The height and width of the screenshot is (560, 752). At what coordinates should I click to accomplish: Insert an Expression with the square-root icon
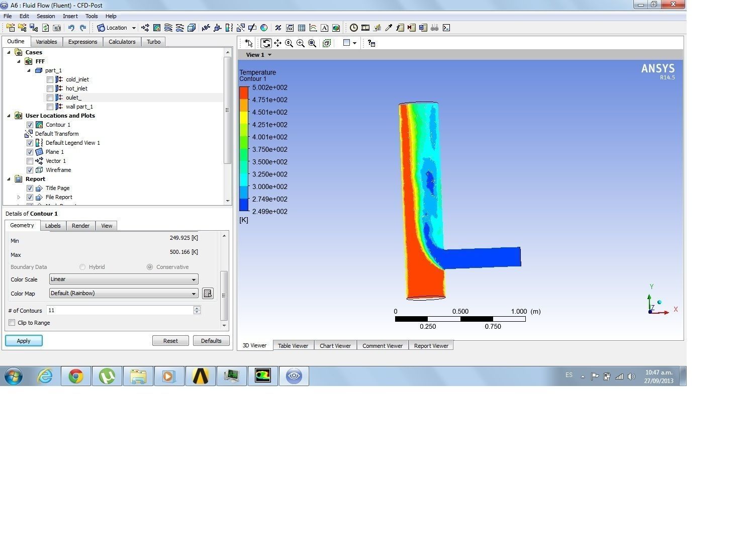tap(290, 28)
